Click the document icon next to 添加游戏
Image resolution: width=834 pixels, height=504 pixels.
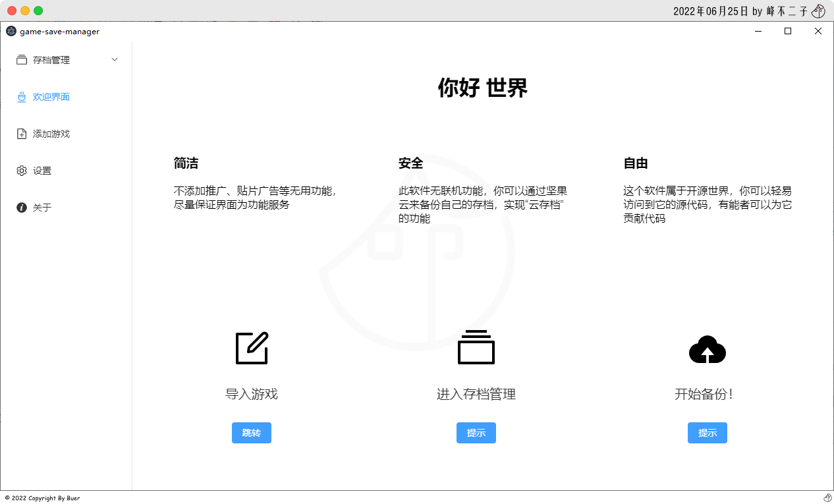pos(21,133)
